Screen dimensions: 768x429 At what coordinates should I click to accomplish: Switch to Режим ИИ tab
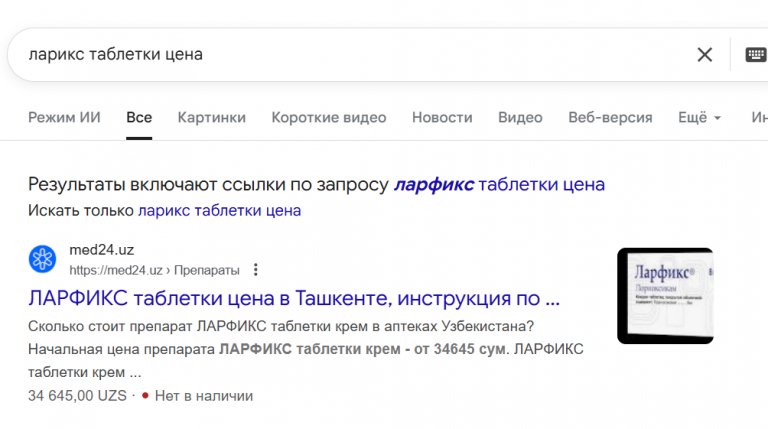click(64, 118)
